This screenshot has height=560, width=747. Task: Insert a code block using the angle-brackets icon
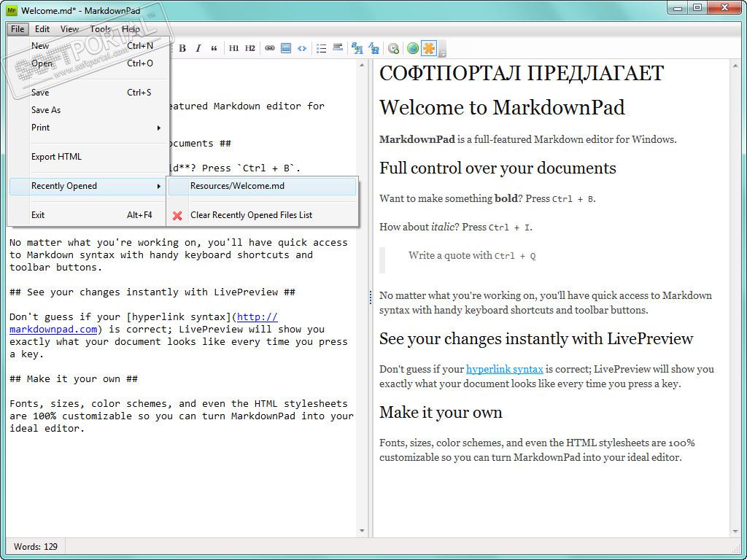point(302,48)
